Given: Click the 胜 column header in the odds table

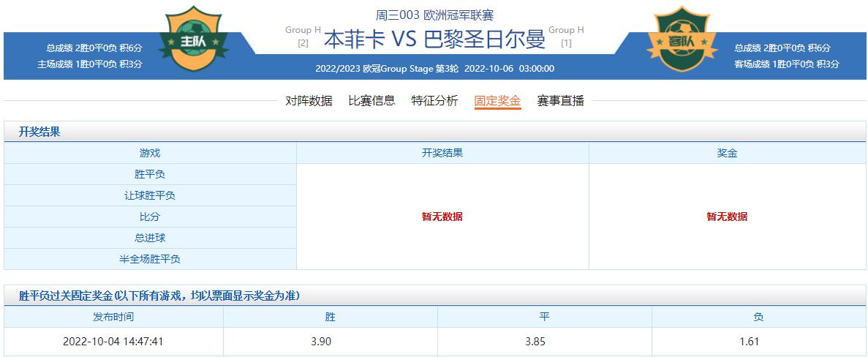Looking at the screenshot, I should pos(331,317).
